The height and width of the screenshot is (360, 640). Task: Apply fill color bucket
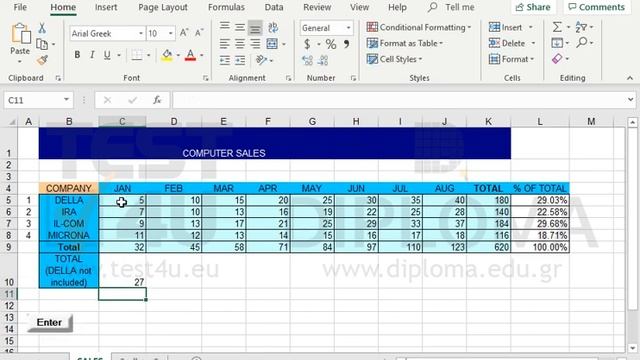coord(167,55)
